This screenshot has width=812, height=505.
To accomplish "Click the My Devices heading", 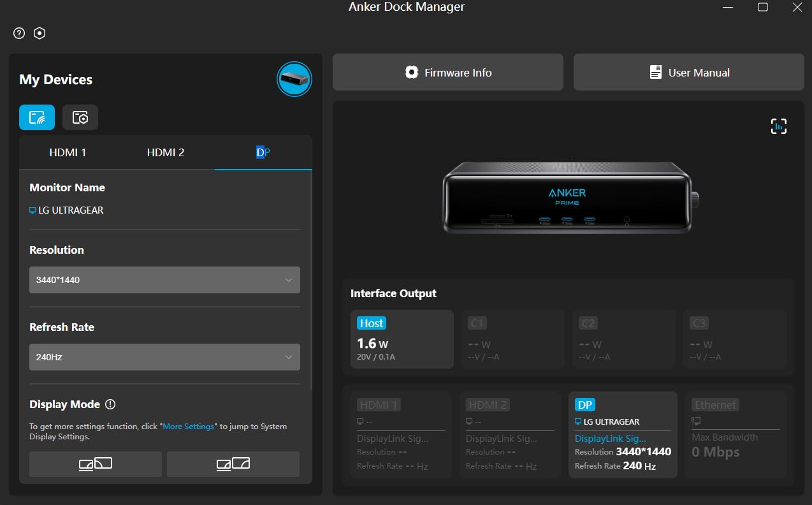I will [56, 80].
